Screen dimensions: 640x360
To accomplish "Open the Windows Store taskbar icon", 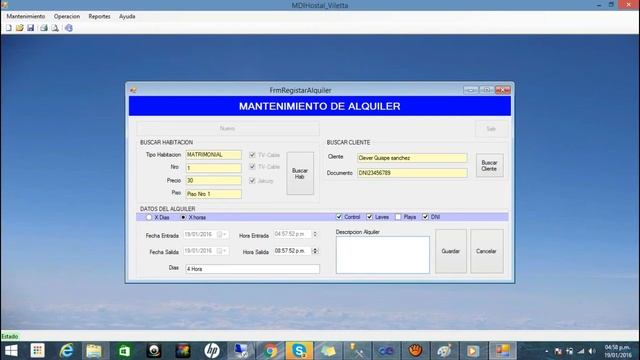I will (124, 351).
